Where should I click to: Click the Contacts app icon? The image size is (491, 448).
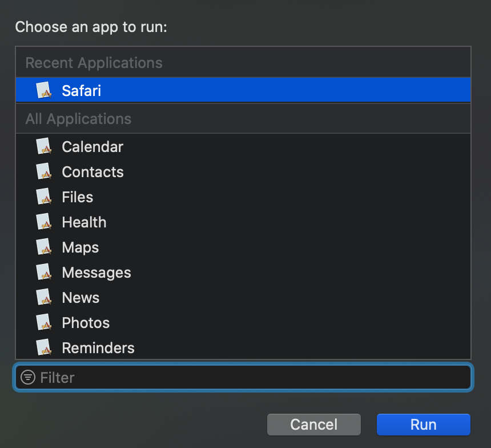44,171
